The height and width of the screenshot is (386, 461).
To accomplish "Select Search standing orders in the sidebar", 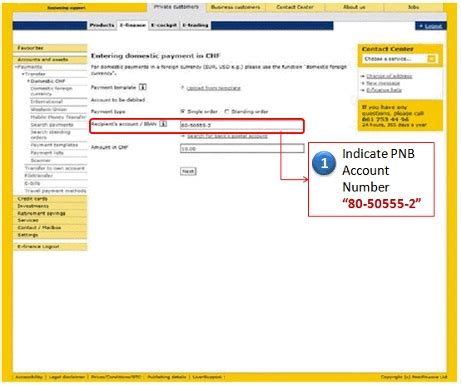I will (50, 135).
